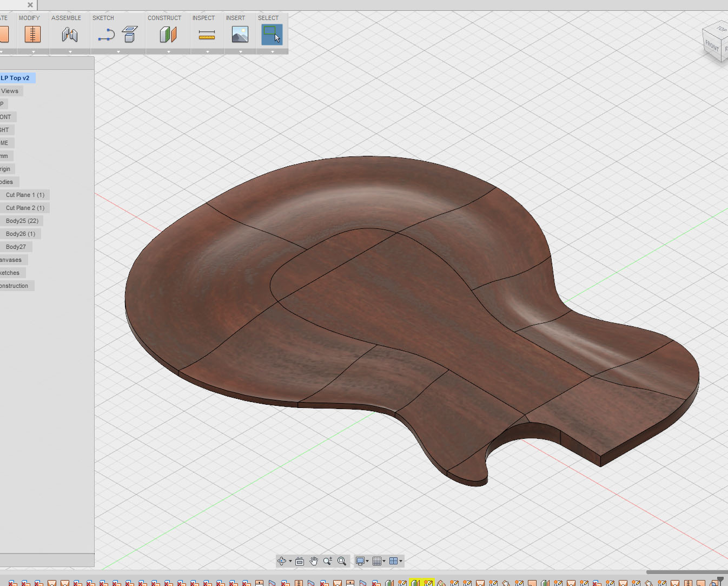Click the timeline horizontal scrollbar

(687, 572)
